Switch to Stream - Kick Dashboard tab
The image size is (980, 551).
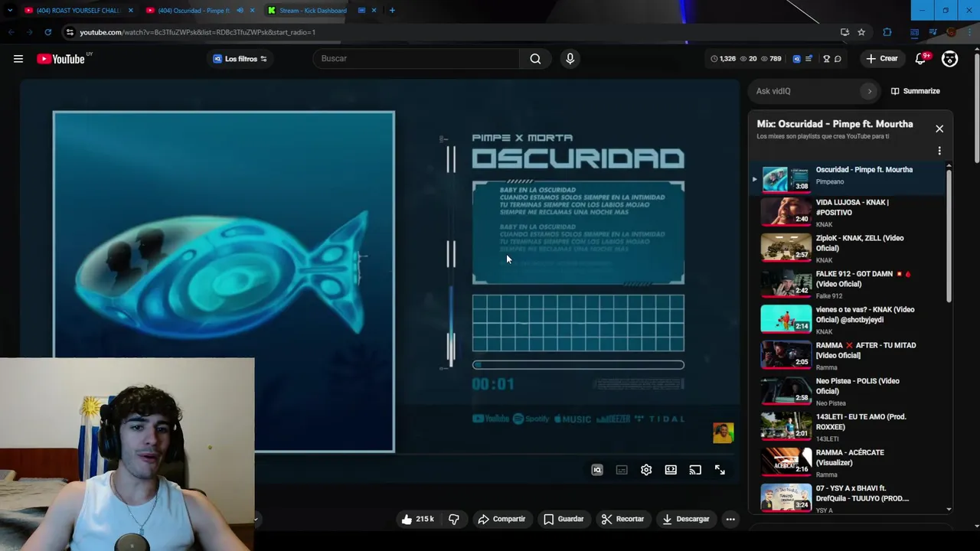(312, 11)
